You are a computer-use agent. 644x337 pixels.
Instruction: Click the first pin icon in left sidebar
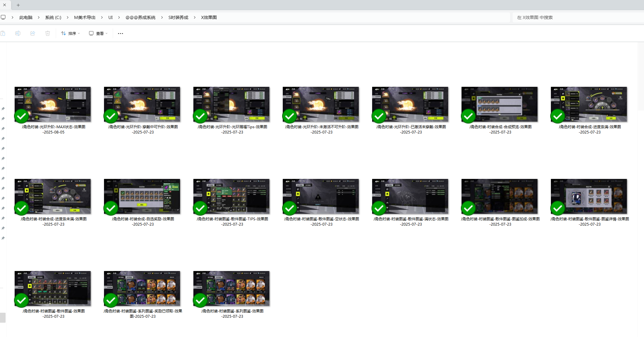[x=3, y=109]
